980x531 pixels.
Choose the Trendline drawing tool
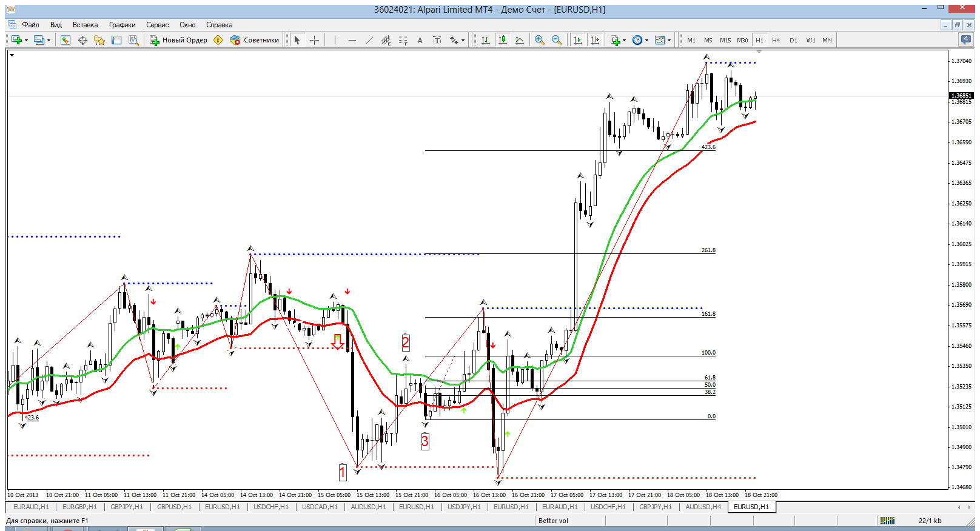pyautogui.click(x=369, y=40)
